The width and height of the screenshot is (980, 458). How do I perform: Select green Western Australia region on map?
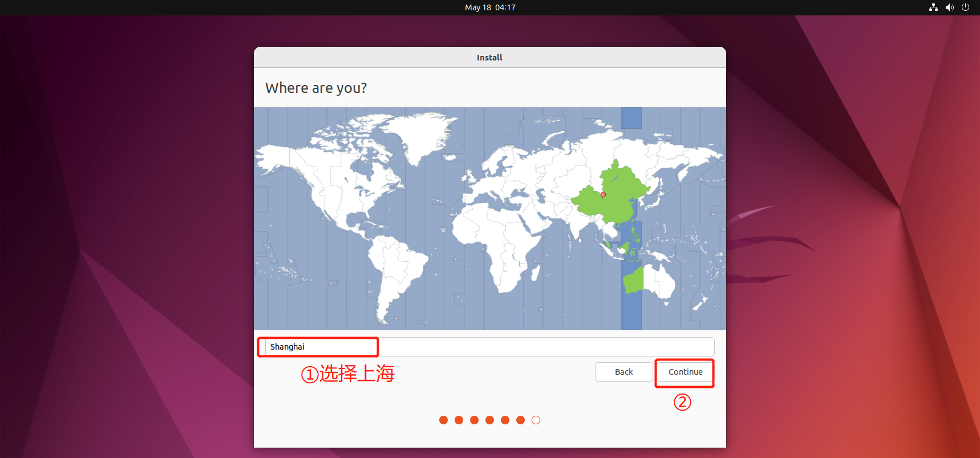tap(633, 281)
